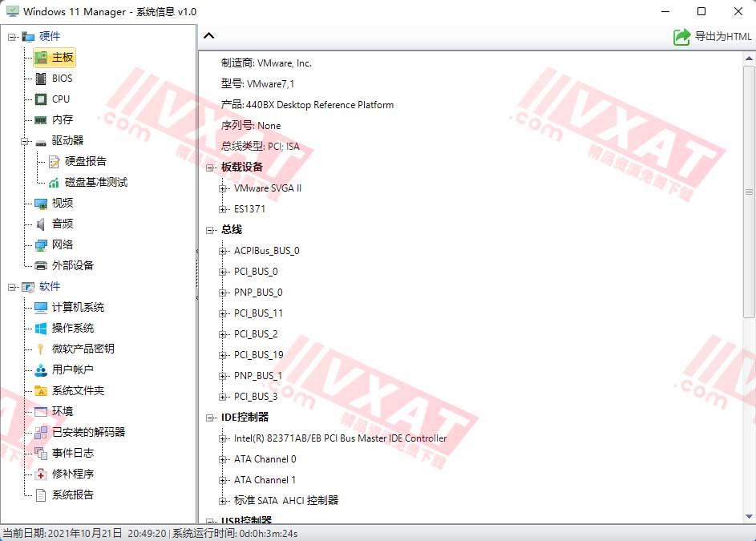756x541 pixels.
Task: Collapse the 总线 section
Action: (x=210, y=230)
